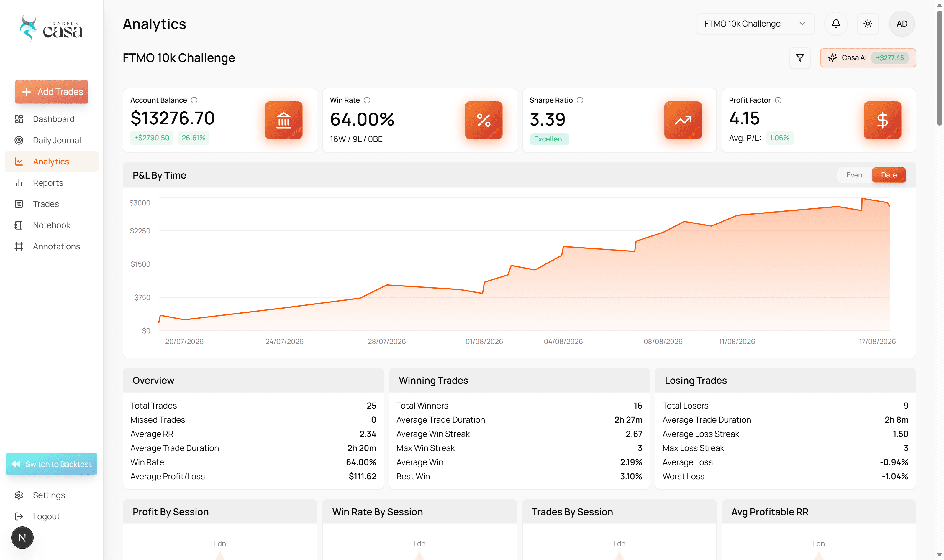The width and height of the screenshot is (944, 560).
Task: Open Settings from the sidebar
Action: (51, 495)
